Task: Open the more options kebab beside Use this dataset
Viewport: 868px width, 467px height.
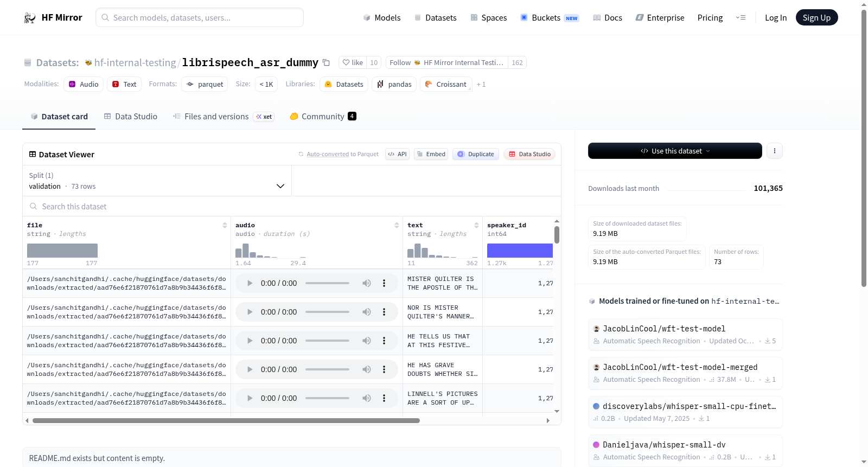Action: tap(775, 151)
